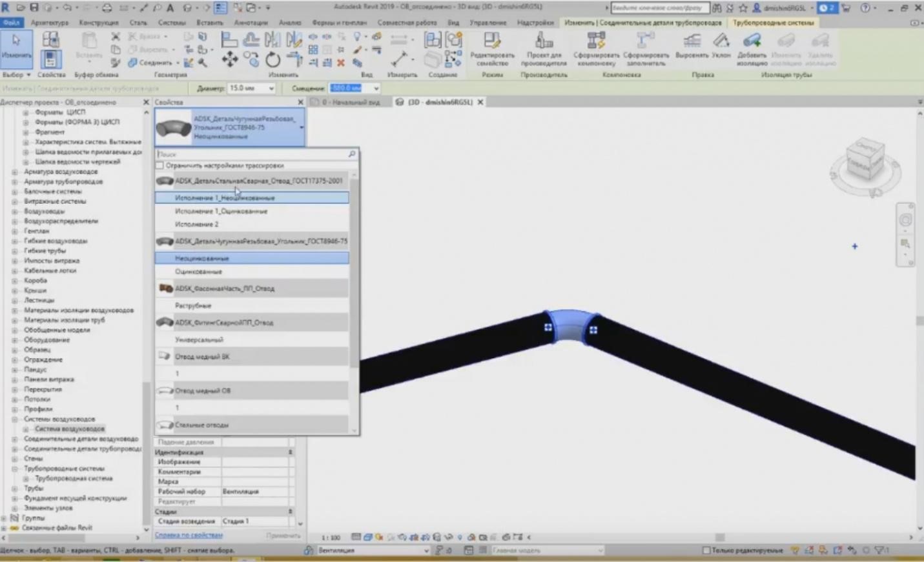
Task: Select the Rotate tool in Изменить panel
Action: click(x=272, y=60)
